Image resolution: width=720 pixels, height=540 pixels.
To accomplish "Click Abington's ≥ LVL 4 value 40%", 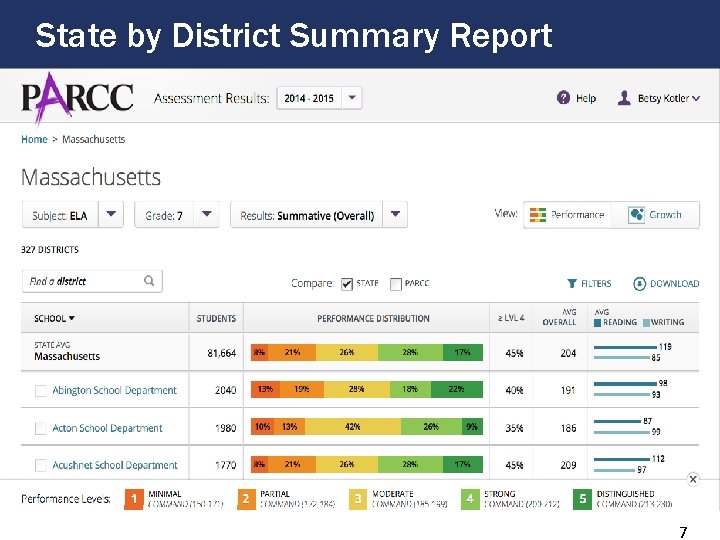I will (514, 390).
